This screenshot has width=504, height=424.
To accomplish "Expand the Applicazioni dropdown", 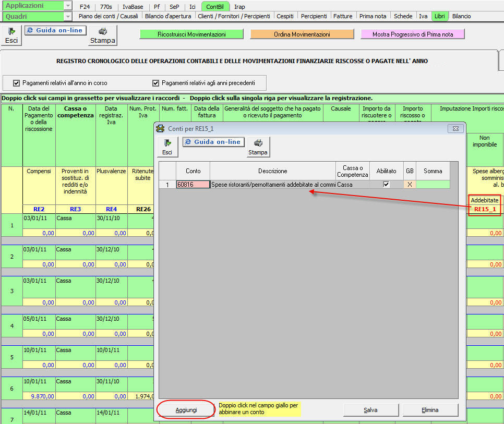I will [68, 6].
